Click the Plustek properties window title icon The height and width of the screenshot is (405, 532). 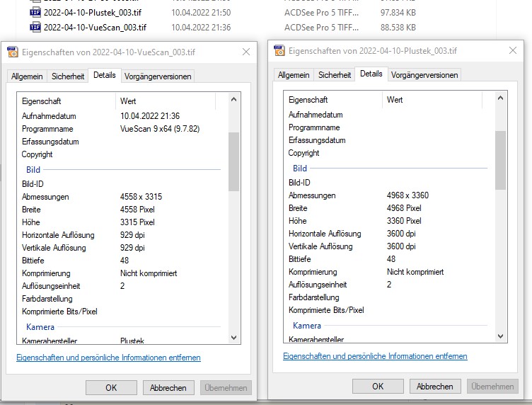pyautogui.click(x=279, y=50)
